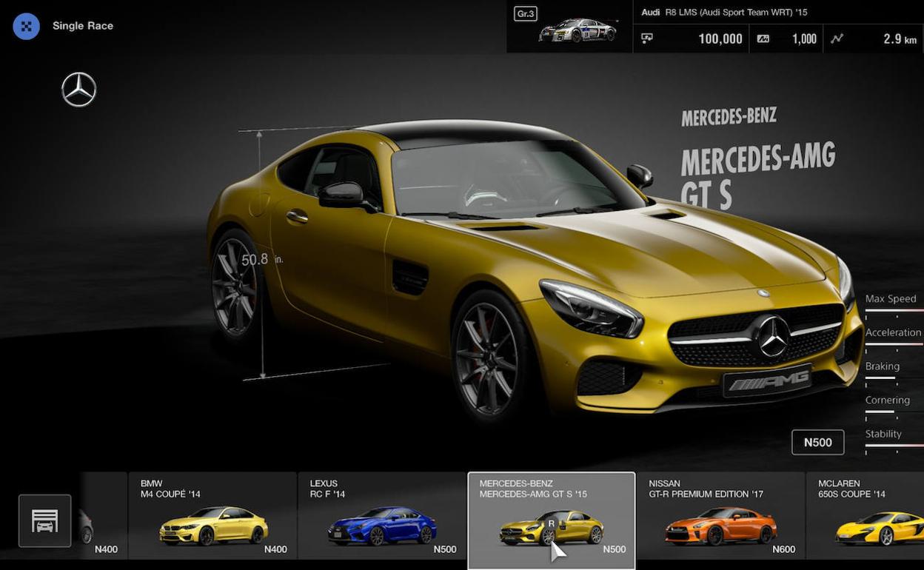
Task: Click the Audi R8 LMS car name text
Action: [724, 13]
